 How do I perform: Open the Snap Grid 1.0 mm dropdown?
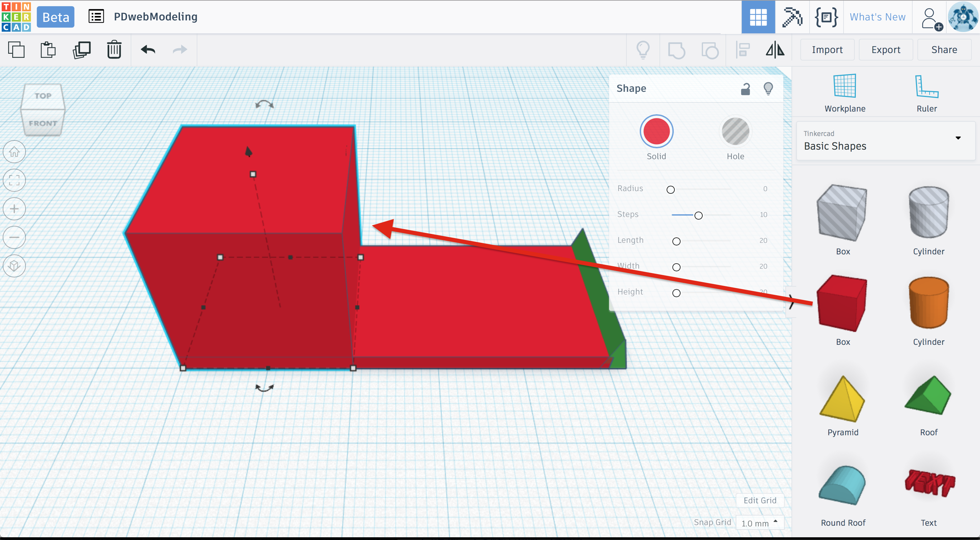tap(759, 523)
